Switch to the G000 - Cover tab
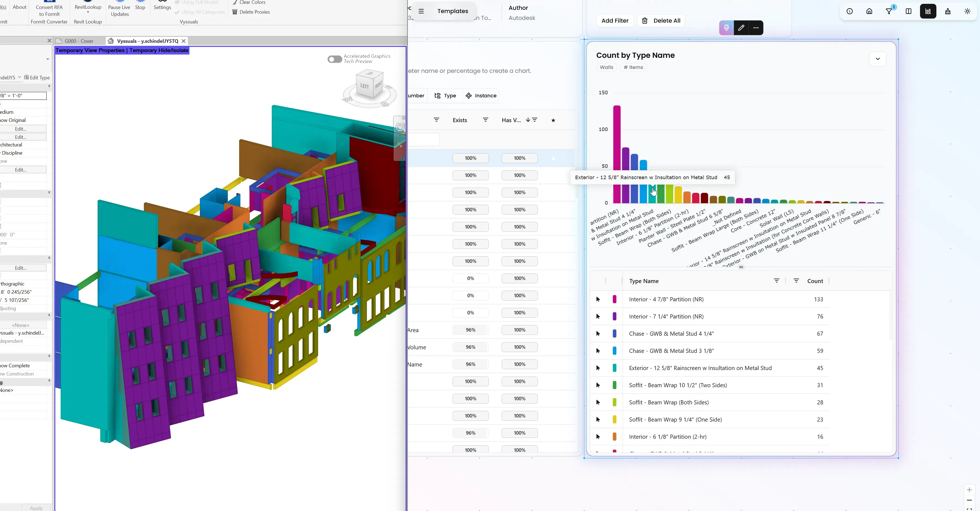This screenshot has width=980, height=511. click(x=79, y=41)
